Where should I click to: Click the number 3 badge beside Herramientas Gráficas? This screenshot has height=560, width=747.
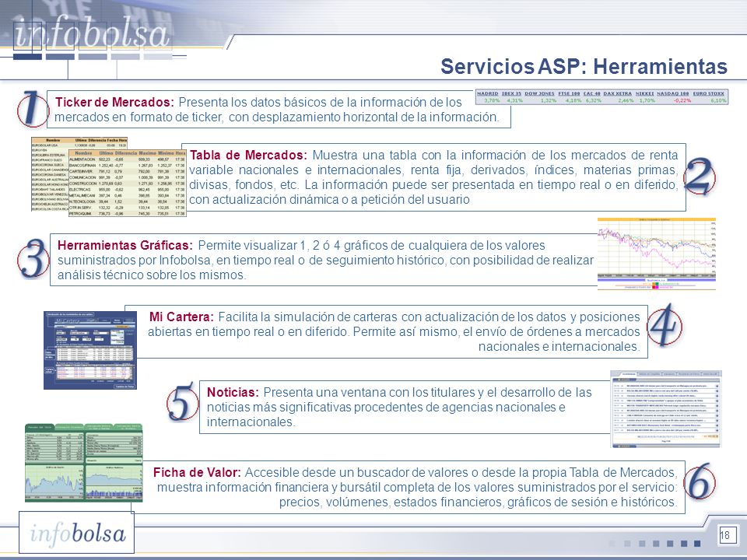pos(33,258)
